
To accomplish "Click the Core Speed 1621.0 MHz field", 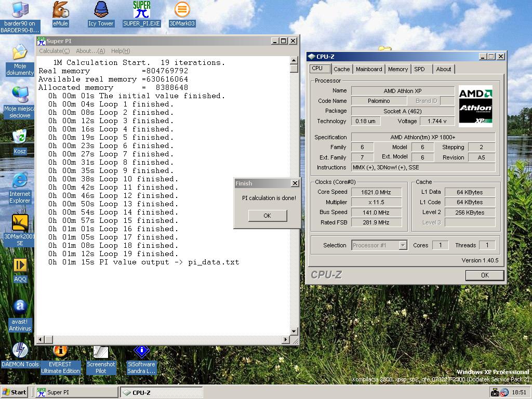I will pos(376,192).
